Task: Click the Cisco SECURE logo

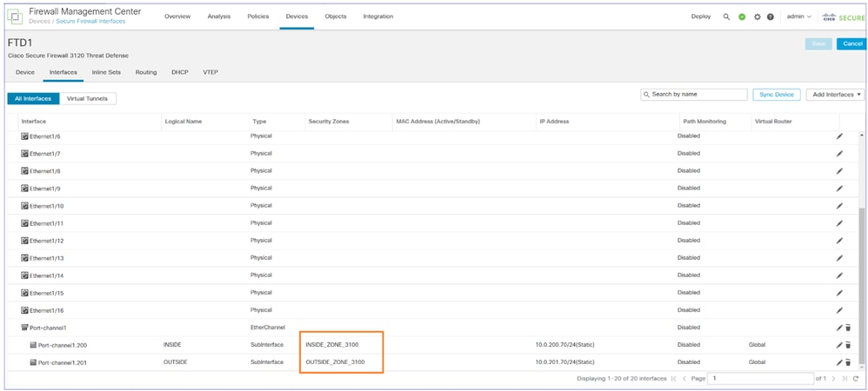Action: [x=843, y=17]
